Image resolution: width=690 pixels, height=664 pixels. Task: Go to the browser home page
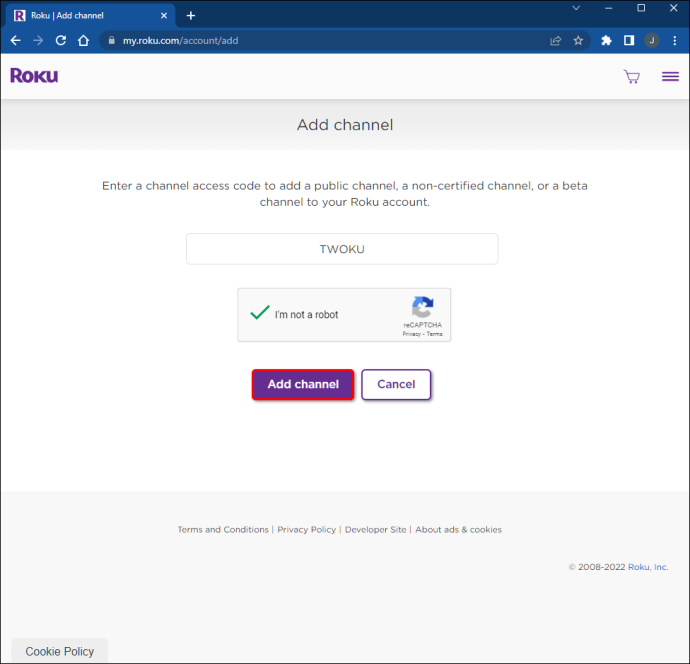pyautogui.click(x=83, y=40)
